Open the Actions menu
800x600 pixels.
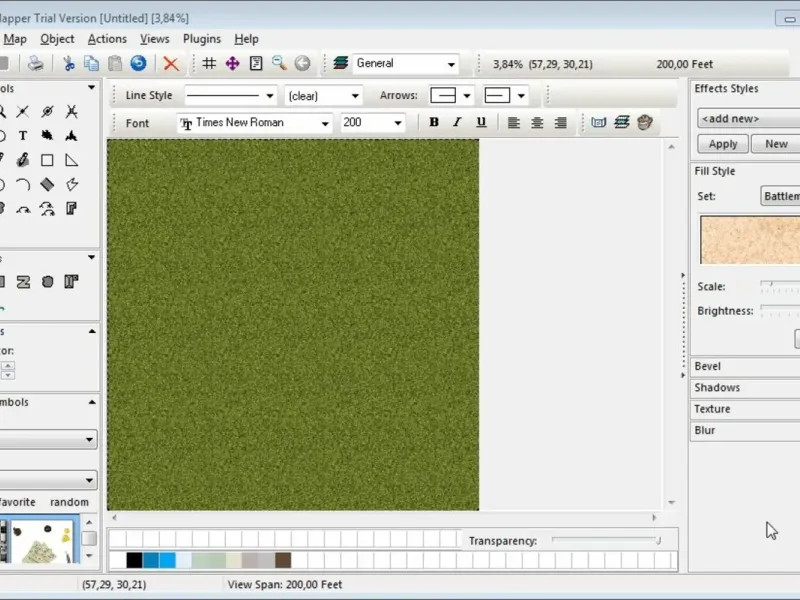coord(107,39)
